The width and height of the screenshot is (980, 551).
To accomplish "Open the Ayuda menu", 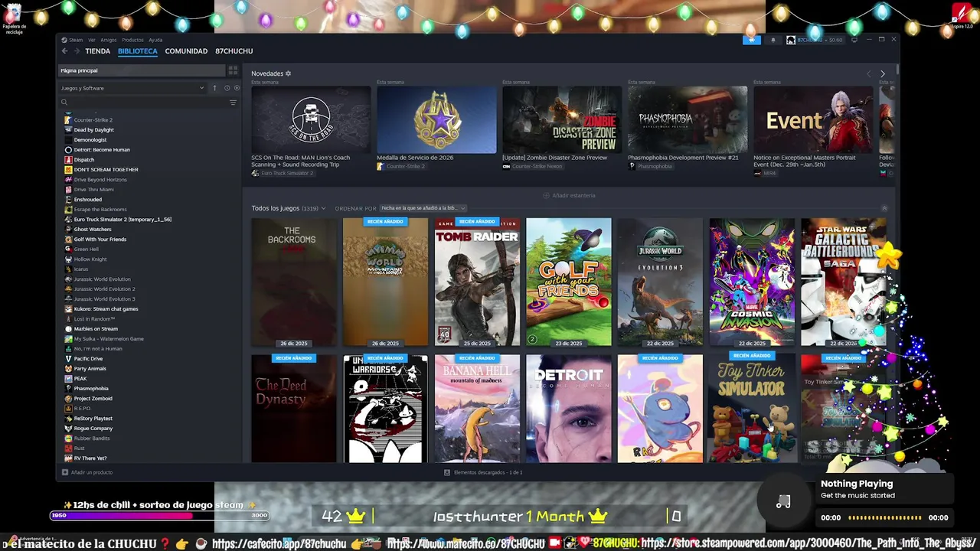I will (155, 40).
